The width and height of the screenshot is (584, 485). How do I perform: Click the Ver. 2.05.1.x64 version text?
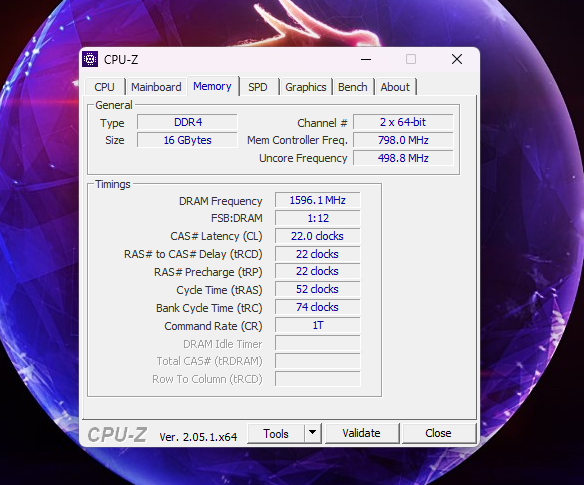pos(198,437)
